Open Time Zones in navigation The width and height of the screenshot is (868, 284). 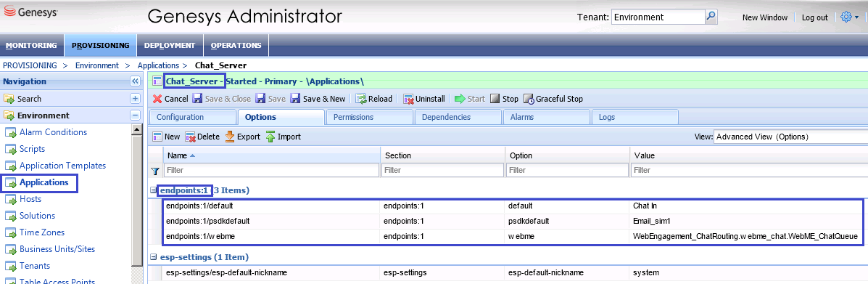click(41, 232)
